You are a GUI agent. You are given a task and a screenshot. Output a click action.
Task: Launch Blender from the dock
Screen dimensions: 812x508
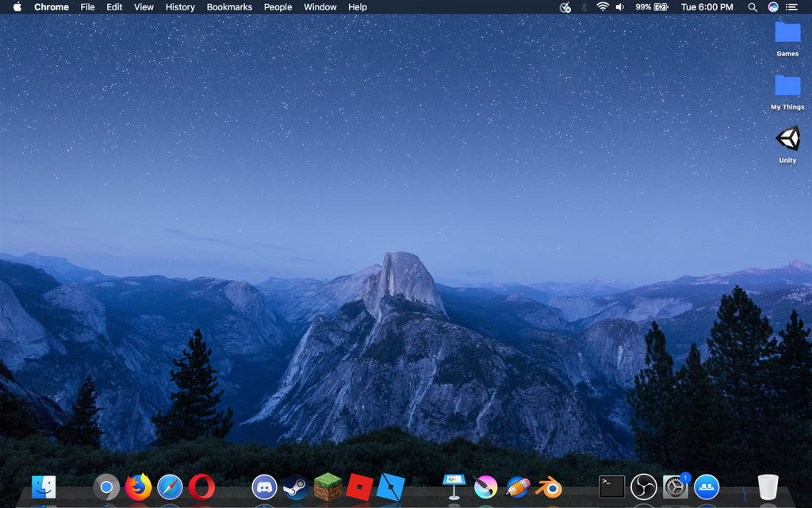click(549, 487)
